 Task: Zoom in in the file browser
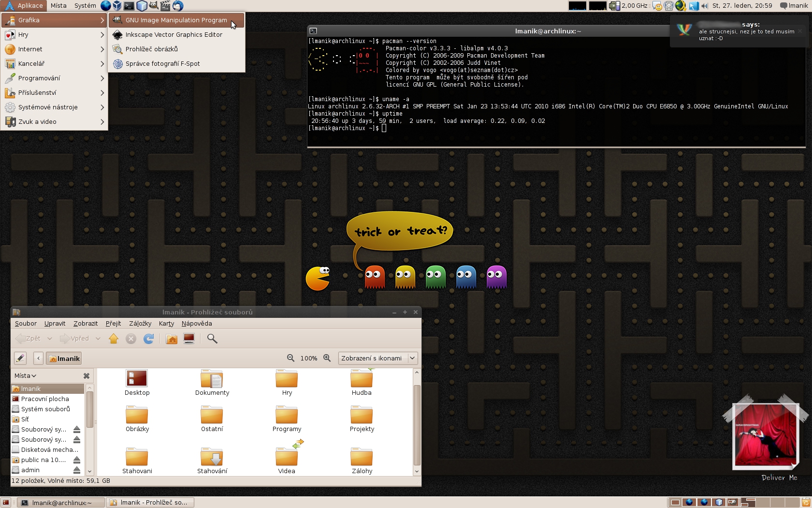[x=327, y=358]
